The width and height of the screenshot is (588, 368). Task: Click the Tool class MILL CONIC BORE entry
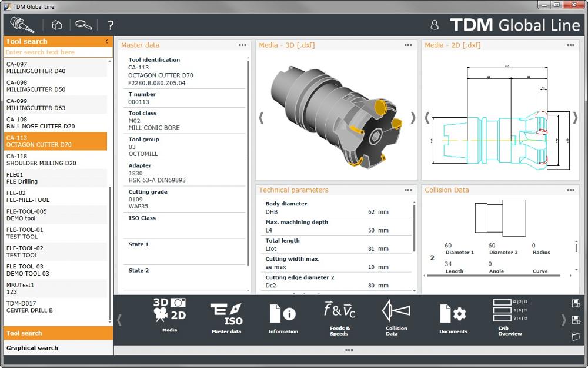pyautogui.click(x=185, y=121)
